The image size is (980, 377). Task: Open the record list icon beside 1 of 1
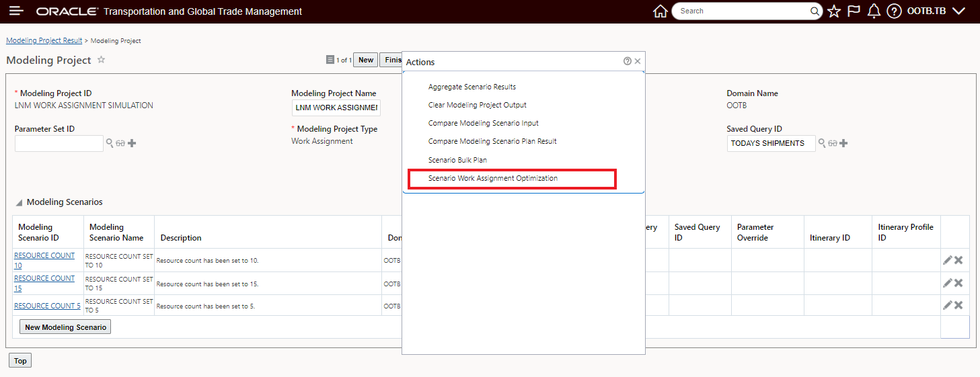(330, 60)
